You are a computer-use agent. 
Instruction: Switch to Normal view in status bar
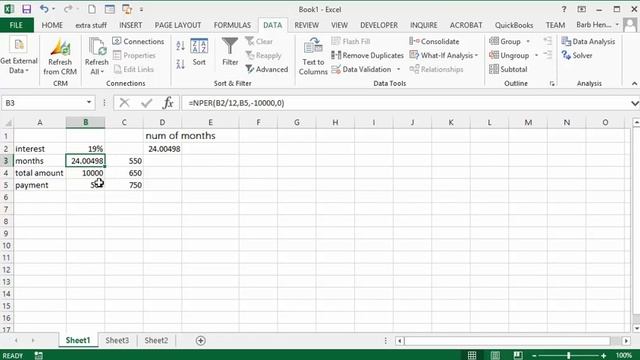[x=472, y=356]
